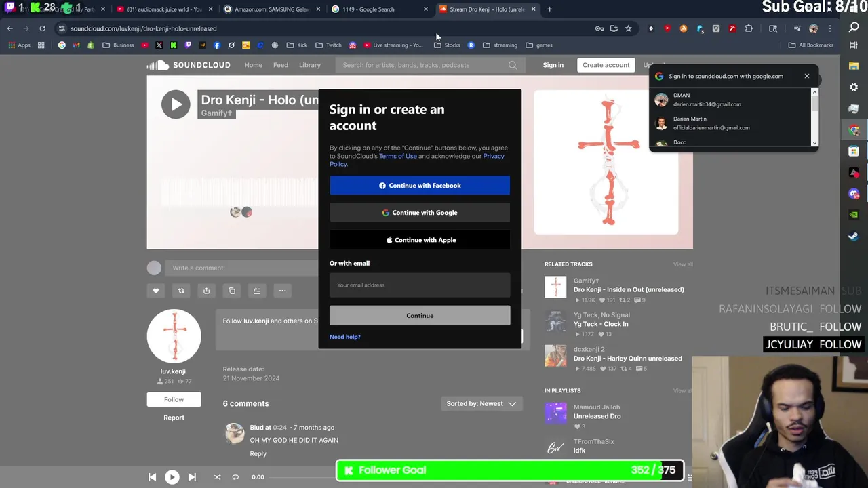This screenshot has height=488, width=868.
Task: Open the Twitch bookmarks folder
Action: (328, 45)
